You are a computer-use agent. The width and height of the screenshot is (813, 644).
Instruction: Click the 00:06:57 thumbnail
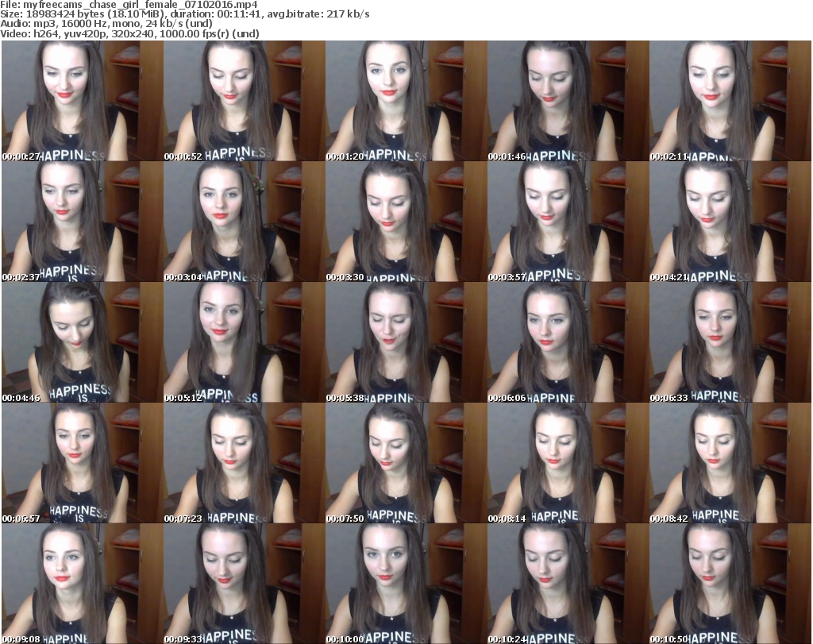(82, 463)
